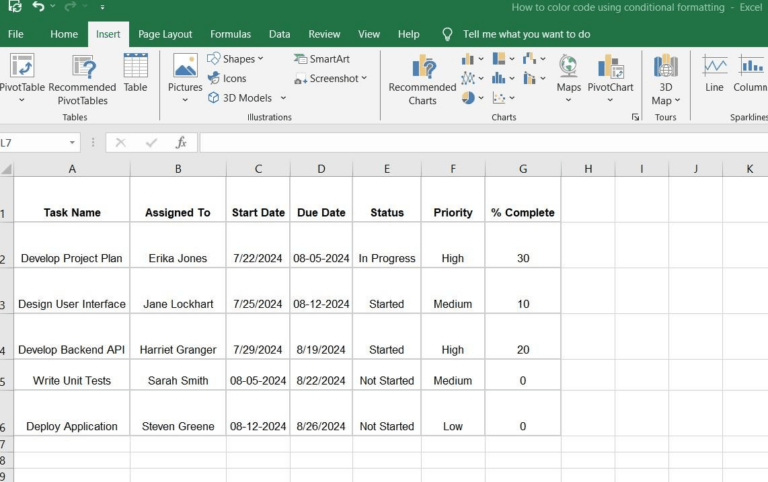Insert SmartArt graphic
The width and height of the screenshot is (768, 482).
tap(322, 59)
